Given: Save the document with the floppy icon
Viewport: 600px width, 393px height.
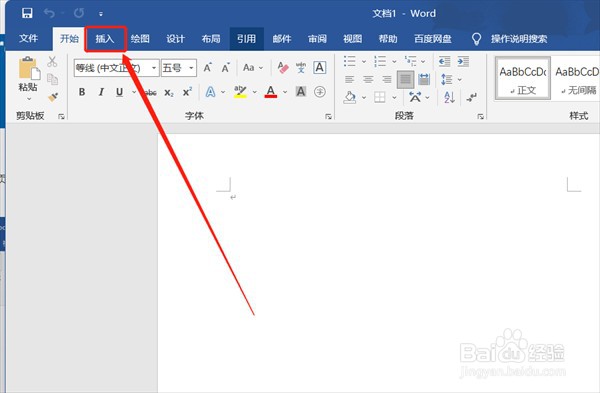Looking at the screenshot, I should [x=27, y=13].
